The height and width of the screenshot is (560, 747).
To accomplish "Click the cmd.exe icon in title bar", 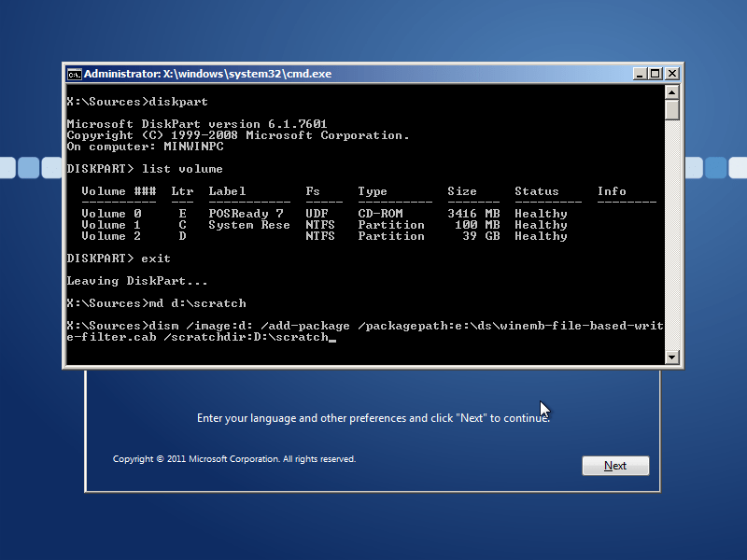I will (74, 75).
